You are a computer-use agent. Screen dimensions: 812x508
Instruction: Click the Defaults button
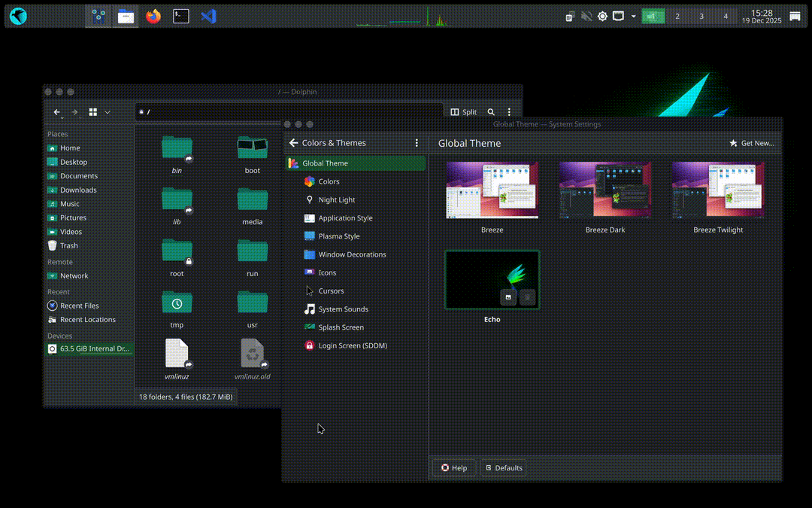pyautogui.click(x=504, y=467)
